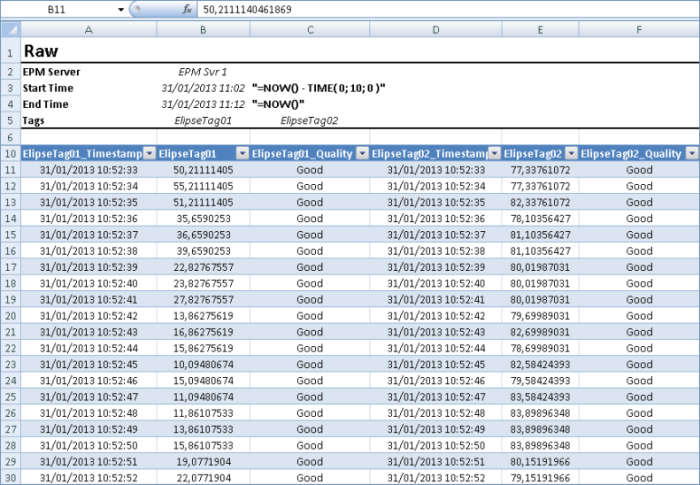Click column A timestamp 31/01/2013 10:52:45
The height and width of the screenshot is (485, 700).
88,364
